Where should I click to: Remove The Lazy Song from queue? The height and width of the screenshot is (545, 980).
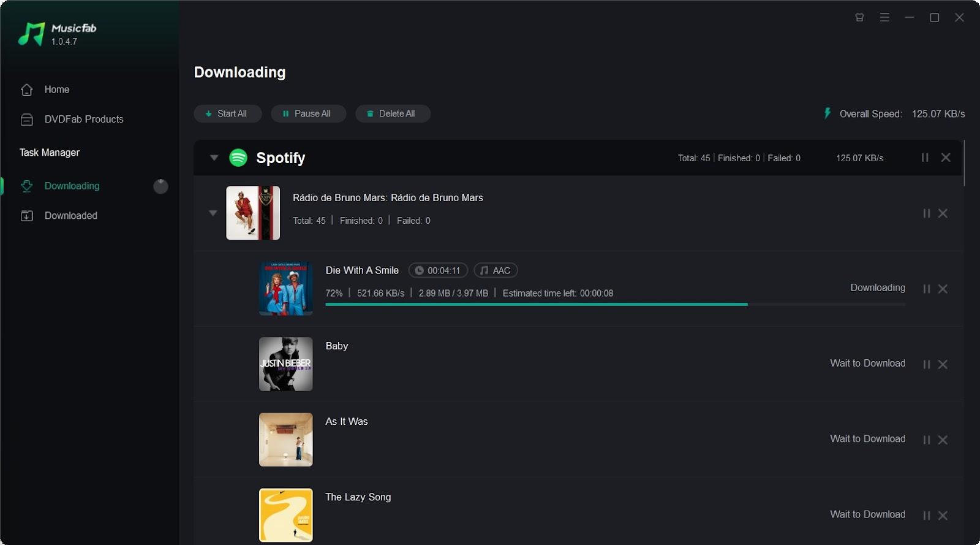(943, 516)
